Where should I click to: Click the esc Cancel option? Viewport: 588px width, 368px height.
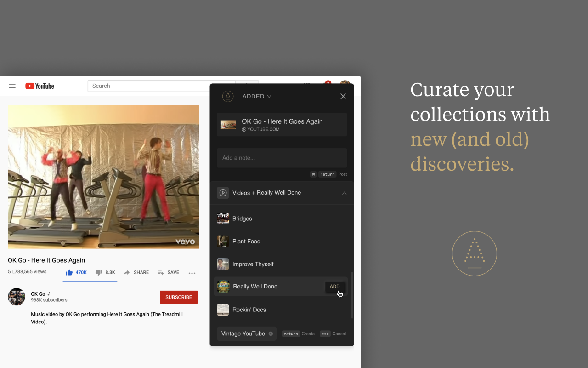point(333,334)
